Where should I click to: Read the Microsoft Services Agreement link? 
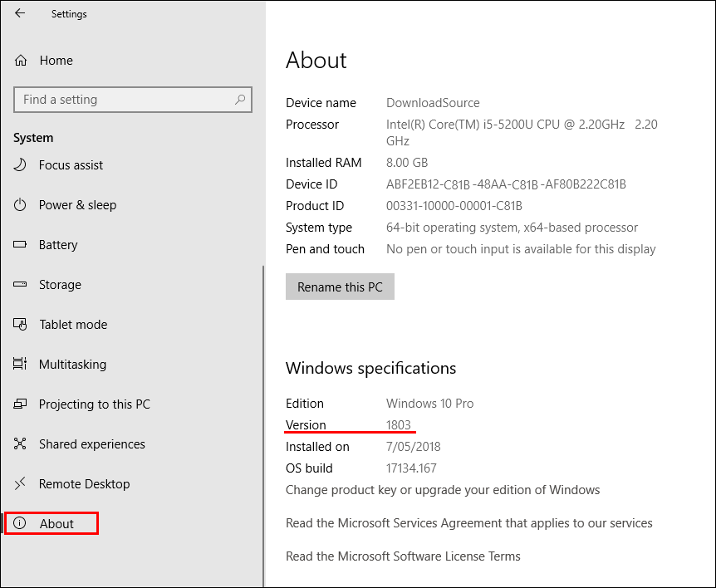click(469, 523)
